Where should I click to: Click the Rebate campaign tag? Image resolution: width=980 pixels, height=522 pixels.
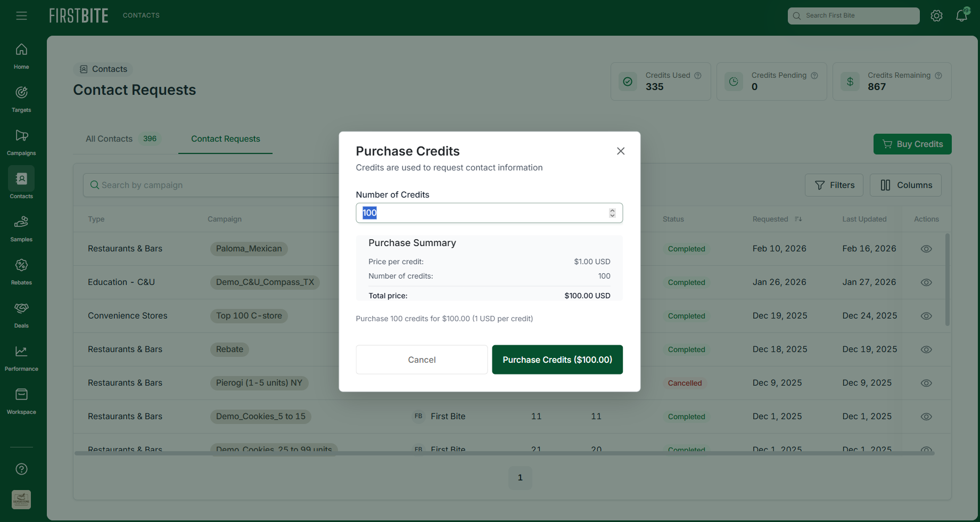tap(229, 349)
